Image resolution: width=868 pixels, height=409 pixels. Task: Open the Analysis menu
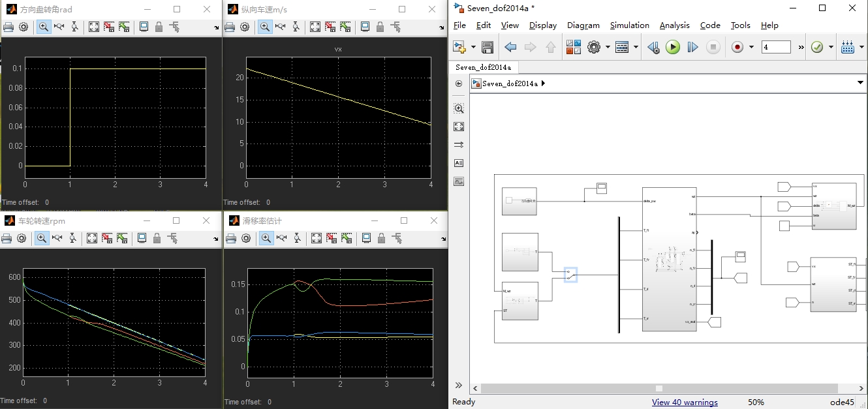tap(675, 25)
